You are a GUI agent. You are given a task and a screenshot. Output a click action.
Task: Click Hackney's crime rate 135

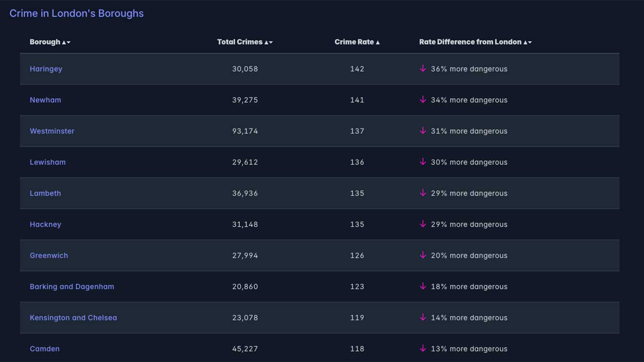tap(357, 224)
